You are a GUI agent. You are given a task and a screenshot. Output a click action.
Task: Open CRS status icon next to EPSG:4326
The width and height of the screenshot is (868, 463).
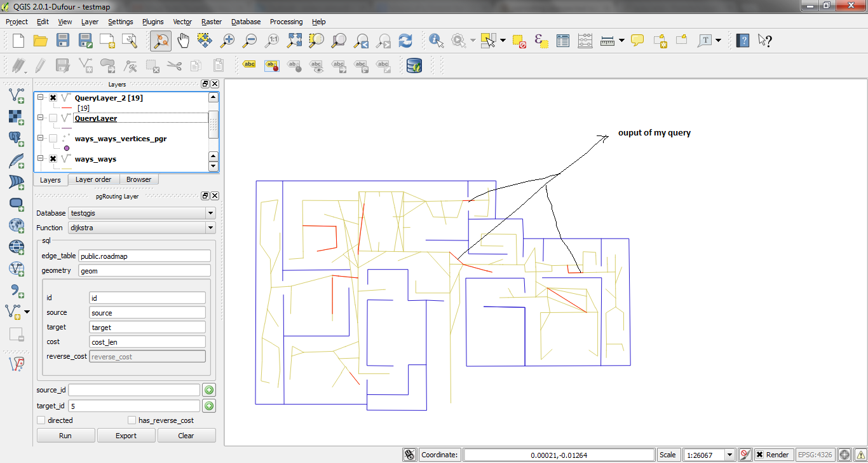tap(844, 455)
